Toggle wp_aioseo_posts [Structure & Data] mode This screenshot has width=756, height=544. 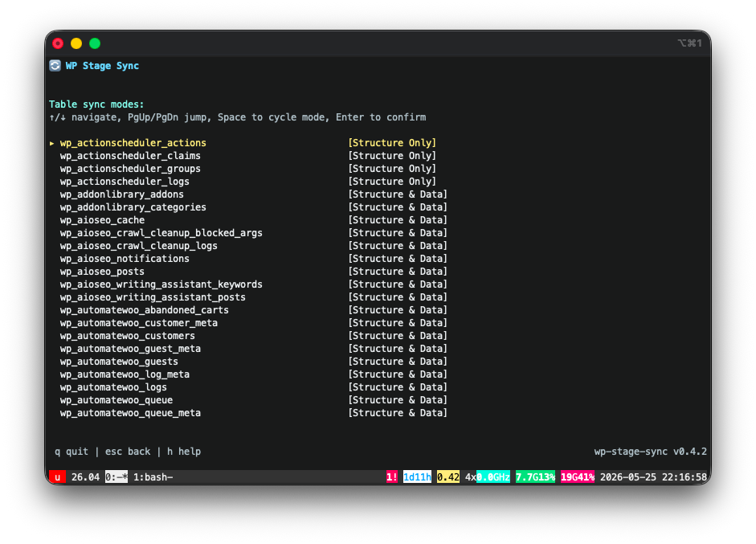point(398,272)
